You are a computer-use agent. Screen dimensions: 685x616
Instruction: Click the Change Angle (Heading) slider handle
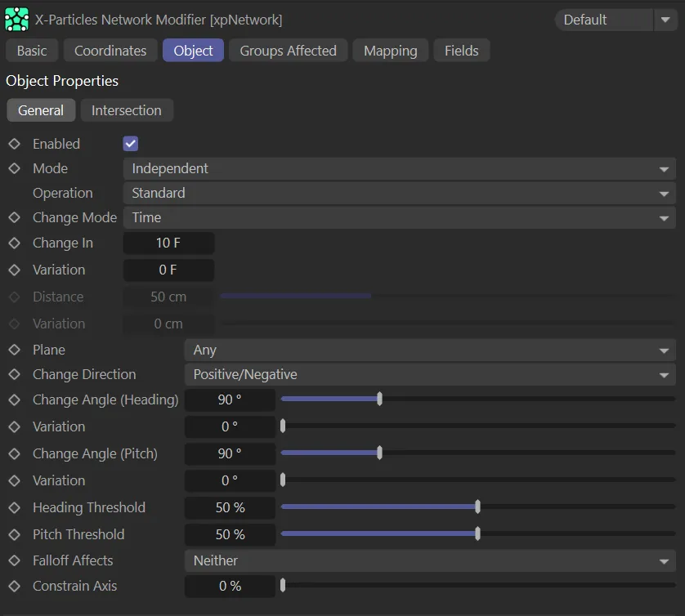(379, 400)
